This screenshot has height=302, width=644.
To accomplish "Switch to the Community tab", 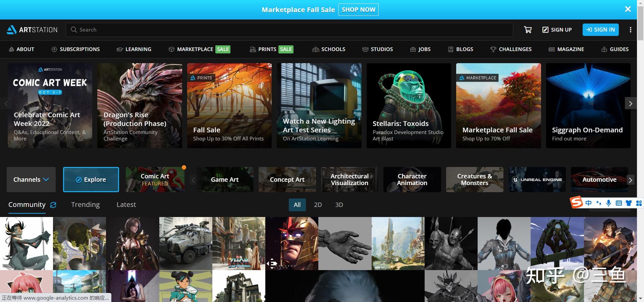I will pos(27,205).
